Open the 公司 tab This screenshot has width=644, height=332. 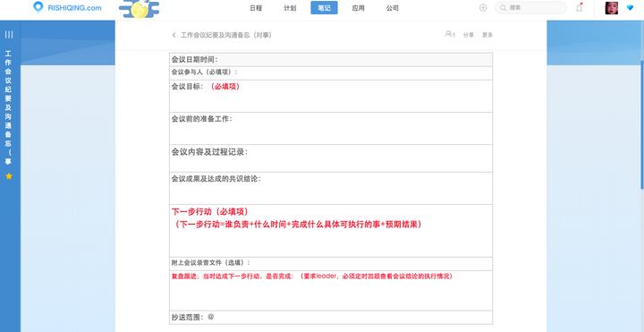pyautogui.click(x=393, y=8)
